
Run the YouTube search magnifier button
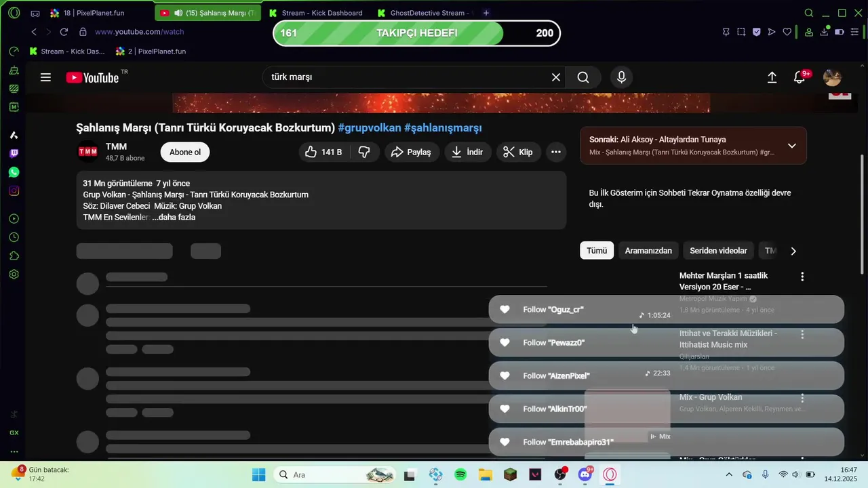583,77
